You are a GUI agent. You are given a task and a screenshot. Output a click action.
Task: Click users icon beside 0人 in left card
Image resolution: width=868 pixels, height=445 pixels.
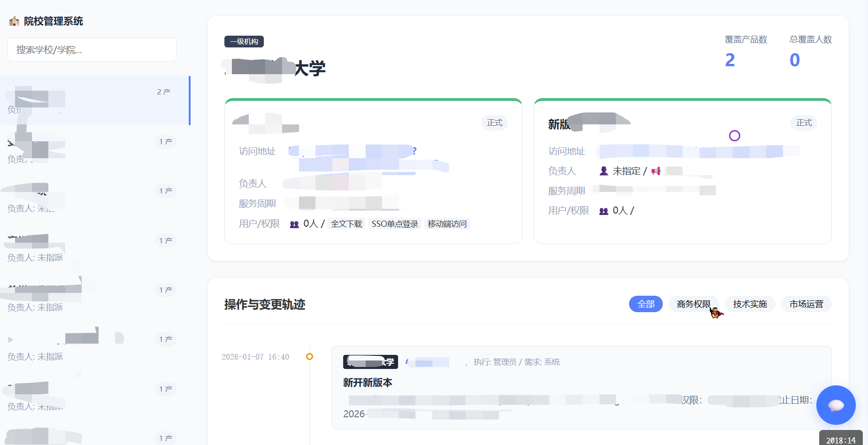294,224
